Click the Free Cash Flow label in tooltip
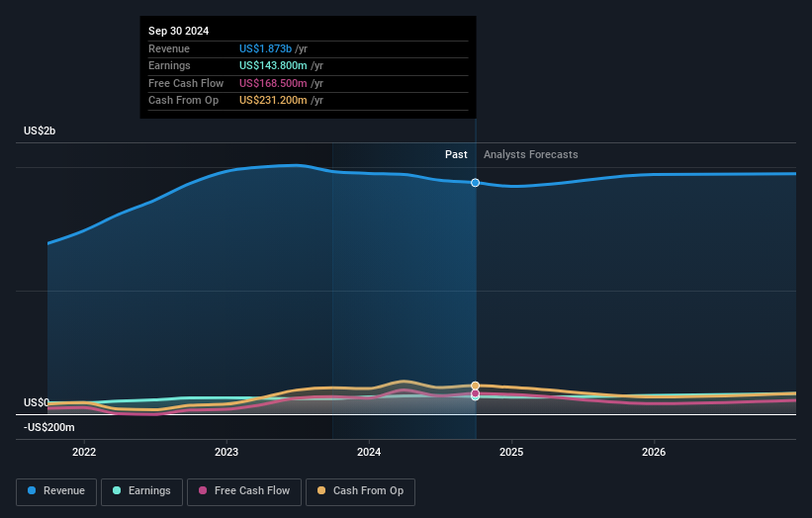The image size is (812, 518). click(186, 83)
